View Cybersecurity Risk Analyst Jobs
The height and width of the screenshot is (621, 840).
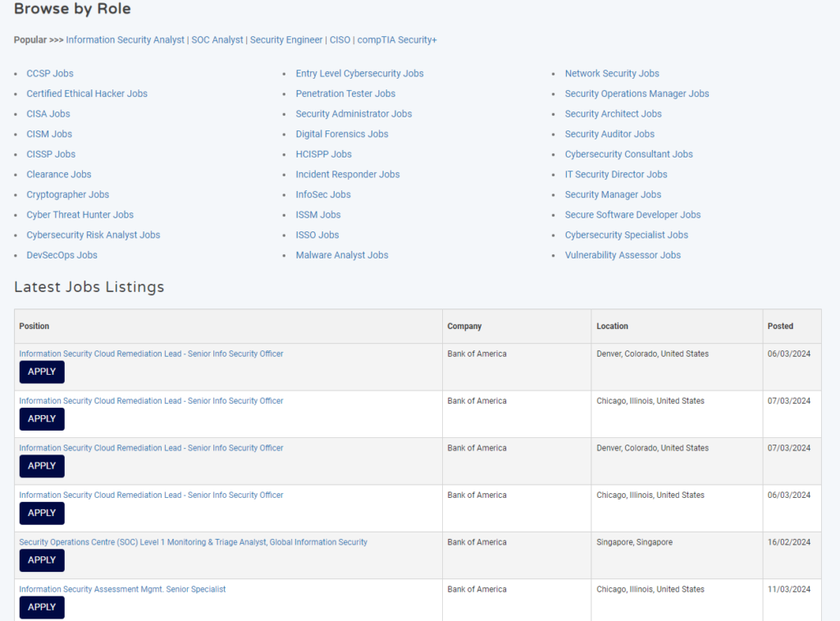click(x=94, y=235)
